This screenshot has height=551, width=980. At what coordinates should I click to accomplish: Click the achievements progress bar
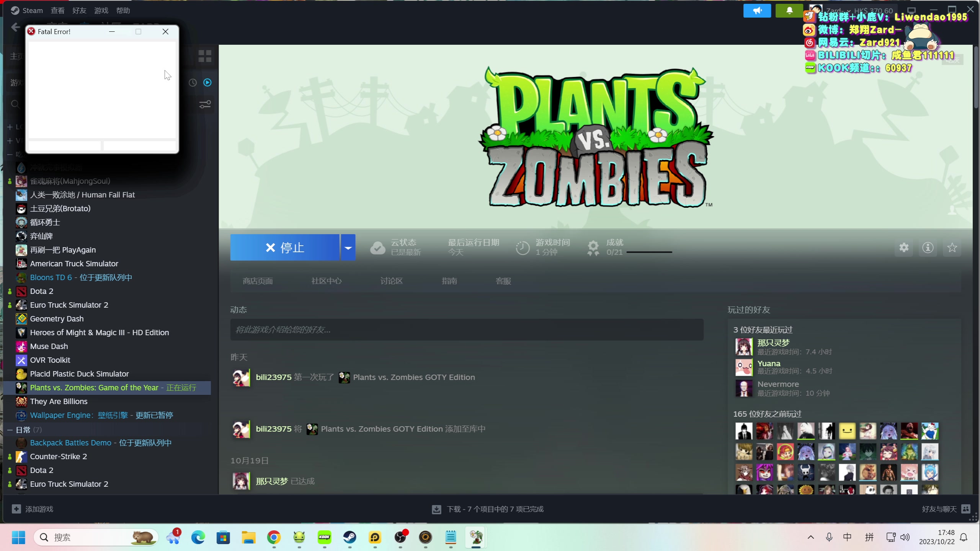pos(649,252)
